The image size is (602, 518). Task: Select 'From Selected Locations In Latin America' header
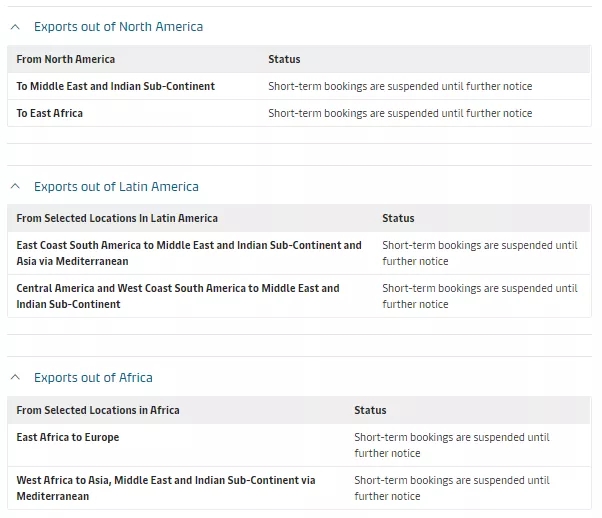coord(117,219)
